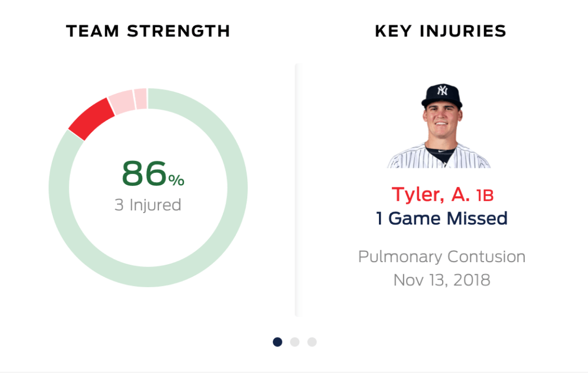The height and width of the screenshot is (373, 588).
Task: Click the Nov 13, 2018 injury date
Action: pyautogui.click(x=442, y=280)
